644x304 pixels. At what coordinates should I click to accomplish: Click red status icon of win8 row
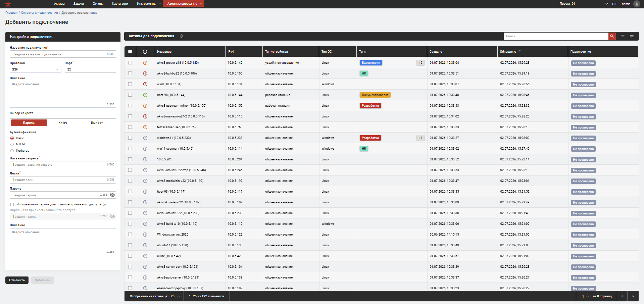coord(145,84)
